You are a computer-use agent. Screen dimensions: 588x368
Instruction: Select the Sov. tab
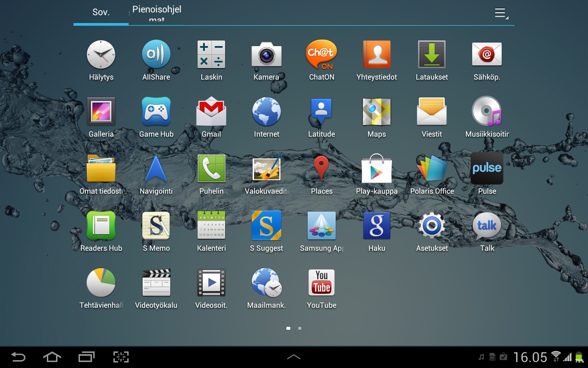(x=101, y=12)
